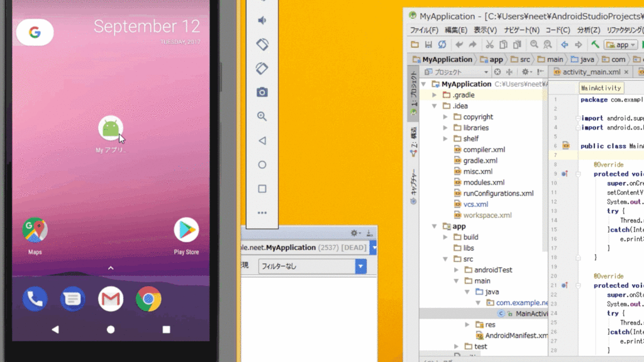Screen dimensions: 644x362
Task: Open the ファイル(F) menu
Action: pos(424,30)
